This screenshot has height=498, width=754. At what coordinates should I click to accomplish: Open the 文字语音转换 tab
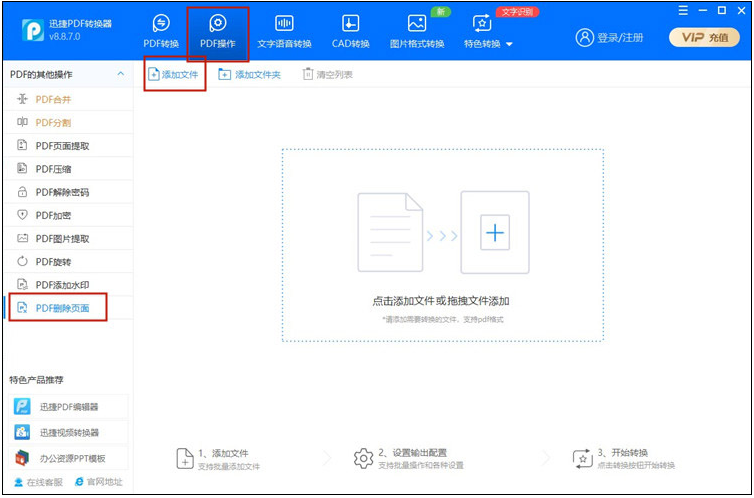coord(284,32)
